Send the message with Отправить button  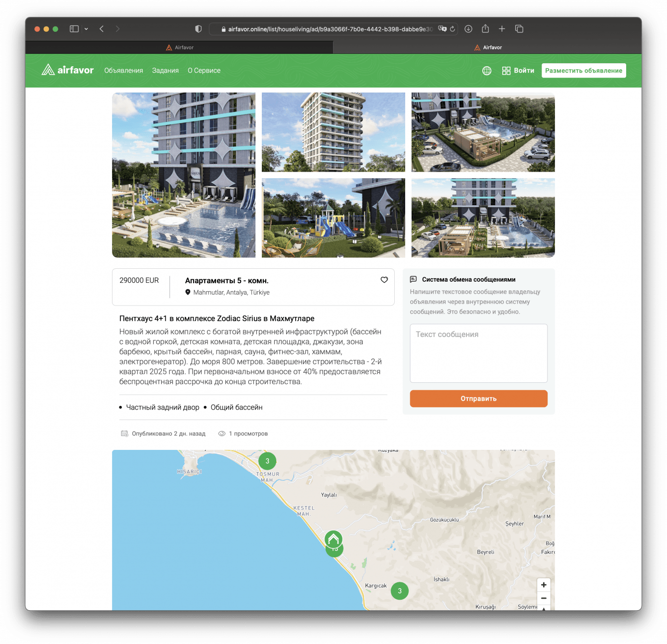(x=479, y=399)
